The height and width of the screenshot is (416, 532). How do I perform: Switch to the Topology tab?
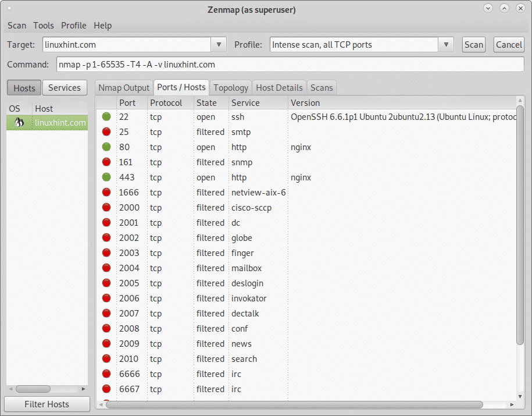231,88
